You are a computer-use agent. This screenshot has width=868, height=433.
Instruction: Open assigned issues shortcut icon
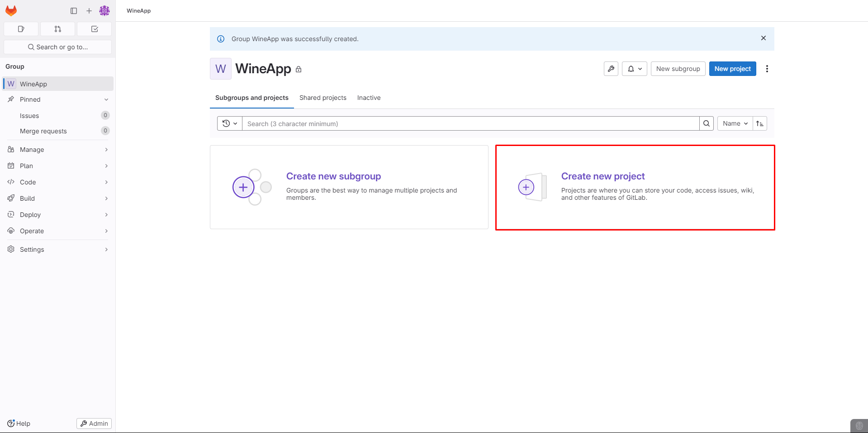[x=21, y=29]
